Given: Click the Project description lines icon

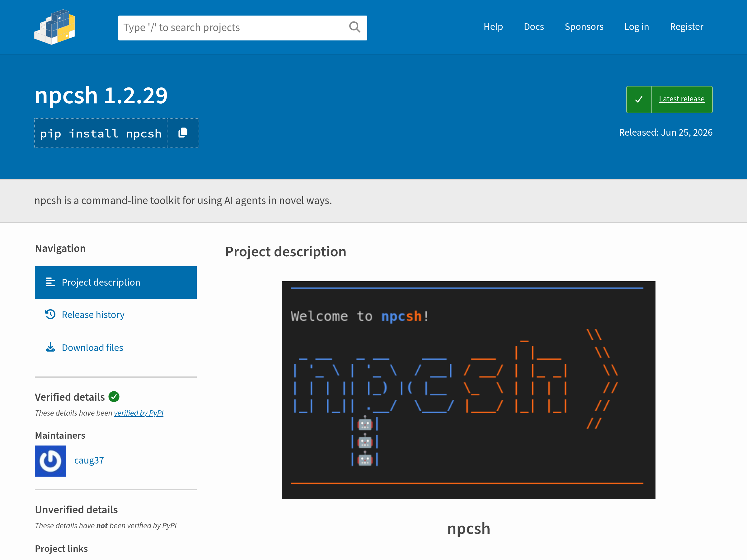Looking at the screenshot, I should pos(50,282).
